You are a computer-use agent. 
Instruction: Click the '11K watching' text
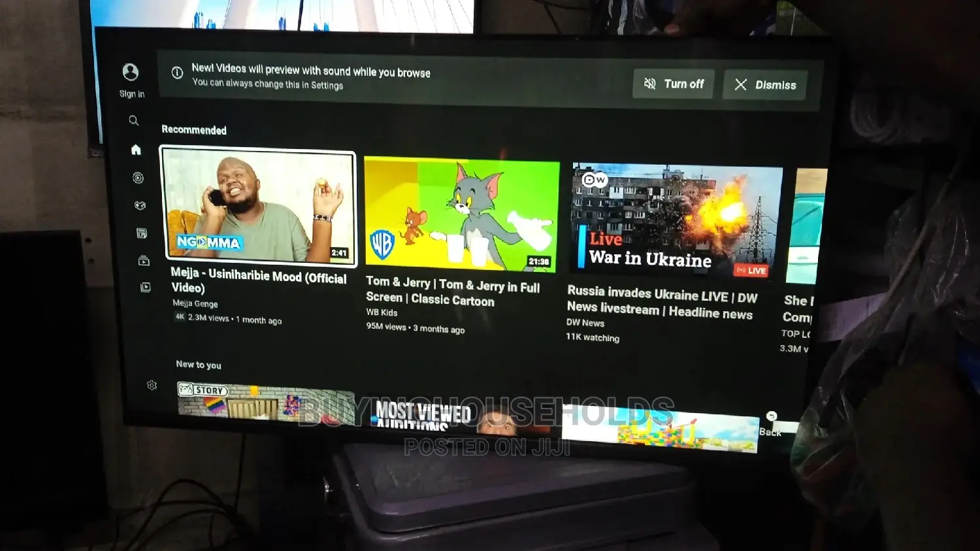[593, 337]
